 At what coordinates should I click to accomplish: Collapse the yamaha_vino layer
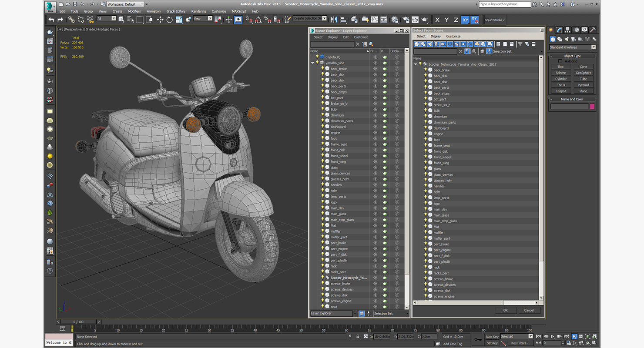click(x=312, y=63)
